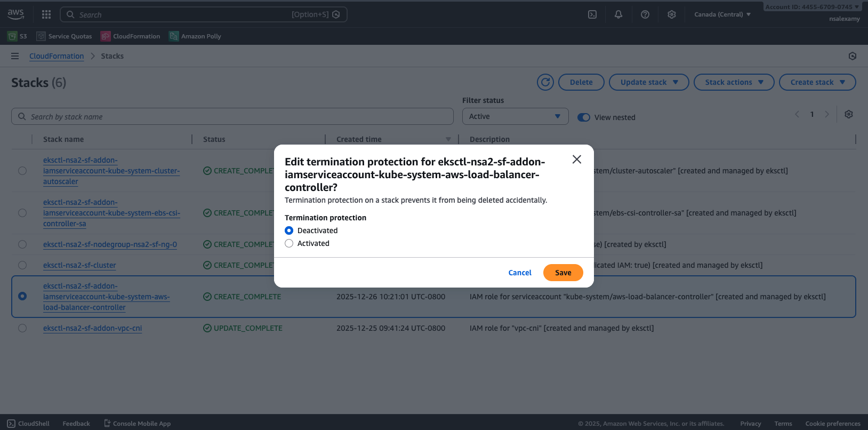
Task: Open the notifications bell
Action: [618, 14]
